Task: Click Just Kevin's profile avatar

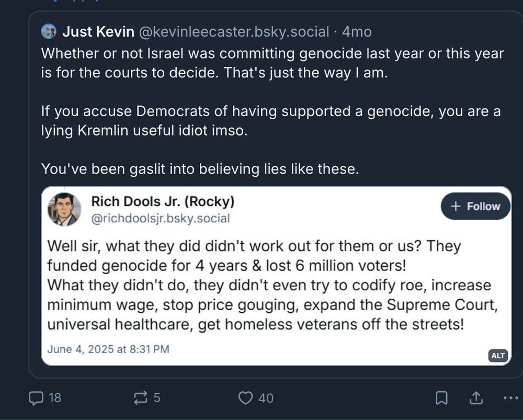Action: pyautogui.click(x=49, y=32)
